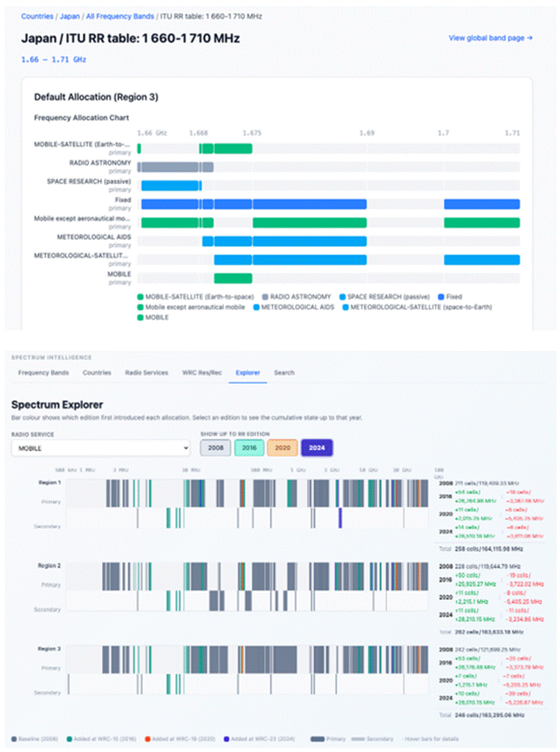Image resolution: width=560 pixels, height=752 pixels.
Task: Click the METEOROLOGICAL AIDS legend dot
Action: pos(256,307)
